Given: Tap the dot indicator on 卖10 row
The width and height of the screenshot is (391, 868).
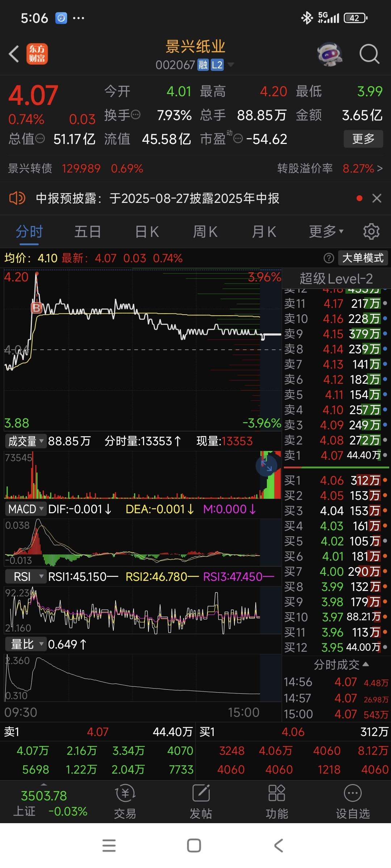Looking at the screenshot, I should (x=385, y=319).
